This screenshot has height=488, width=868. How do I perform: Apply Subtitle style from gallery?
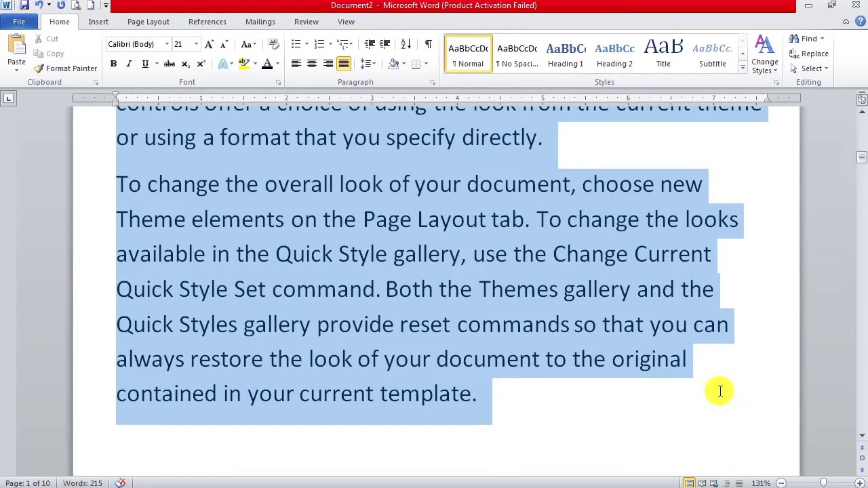tap(713, 54)
